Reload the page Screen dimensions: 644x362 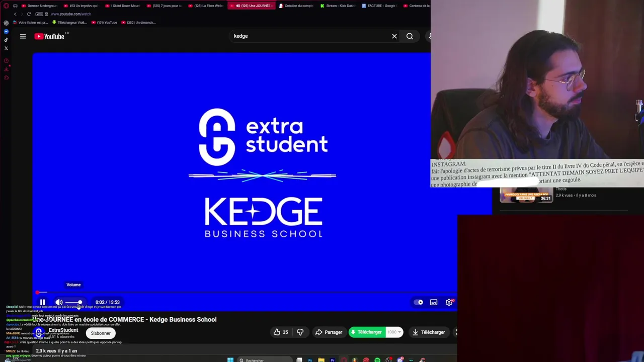(x=29, y=14)
